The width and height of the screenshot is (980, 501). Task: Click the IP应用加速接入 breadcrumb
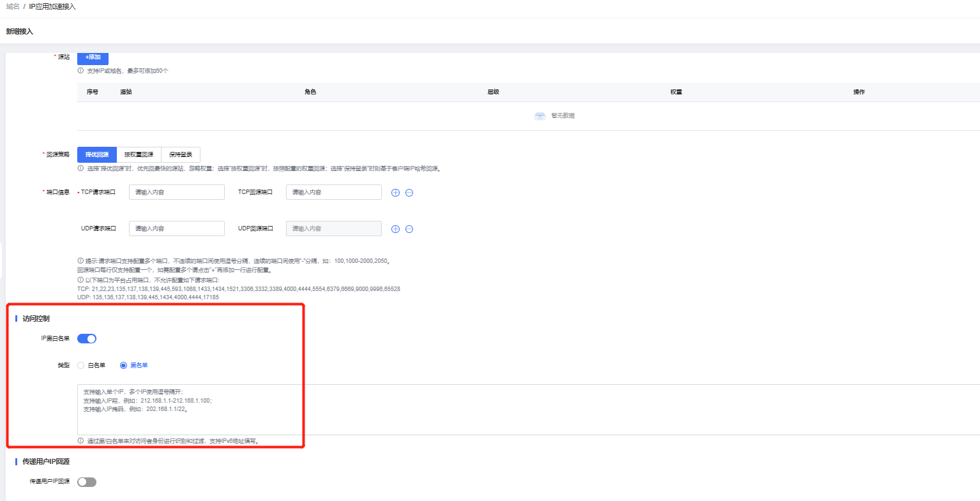coord(52,6)
